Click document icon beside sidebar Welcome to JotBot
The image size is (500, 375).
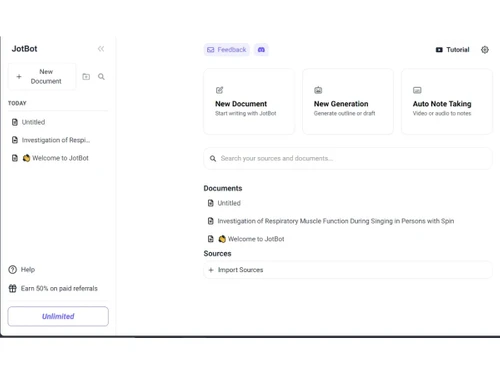[15, 158]
